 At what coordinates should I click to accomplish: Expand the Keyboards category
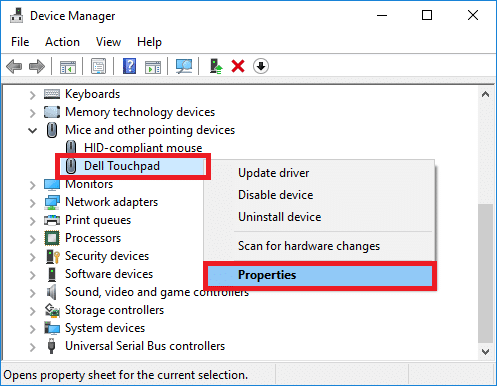click(x=32, y=95)
